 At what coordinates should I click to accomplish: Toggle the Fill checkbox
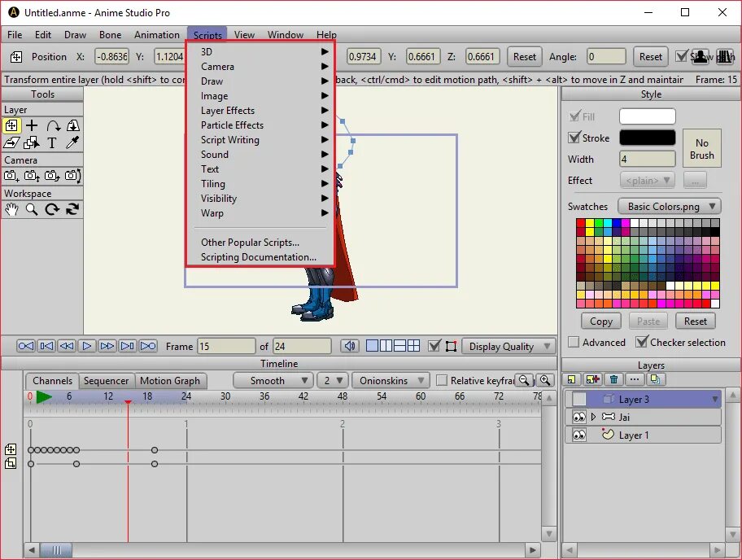[x=574, y=116]
